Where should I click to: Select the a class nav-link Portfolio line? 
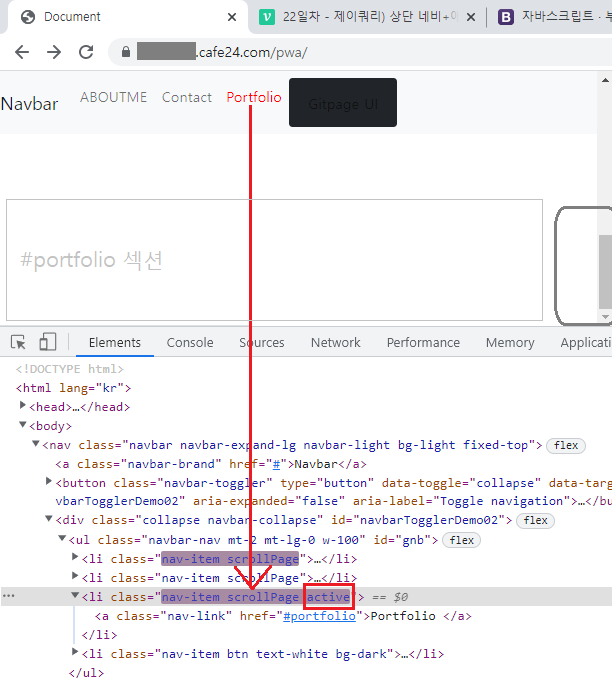[x=283, y=616]
